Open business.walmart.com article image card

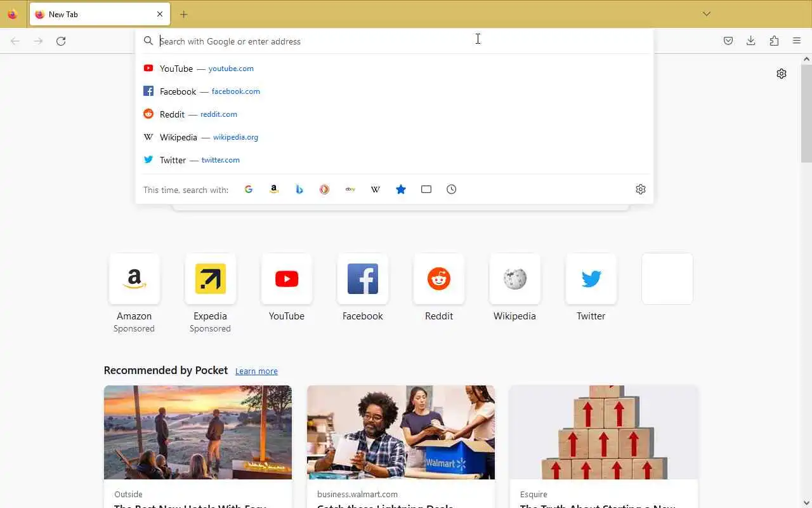point(401,432)
